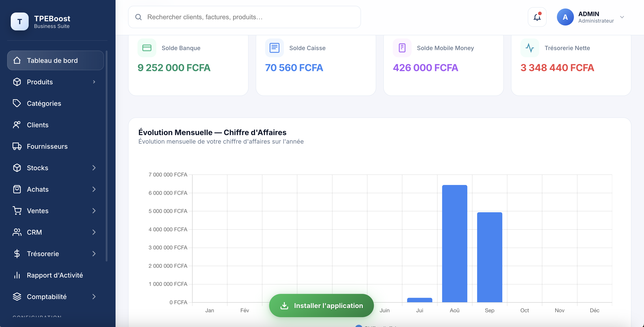
Task: Expand the Produits submenu chevron
Action: point(94,82)
